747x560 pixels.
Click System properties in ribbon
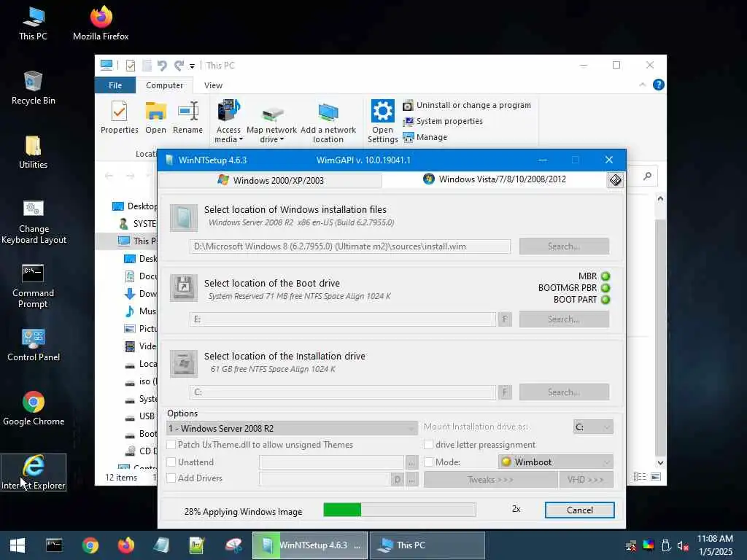point(443,122)
